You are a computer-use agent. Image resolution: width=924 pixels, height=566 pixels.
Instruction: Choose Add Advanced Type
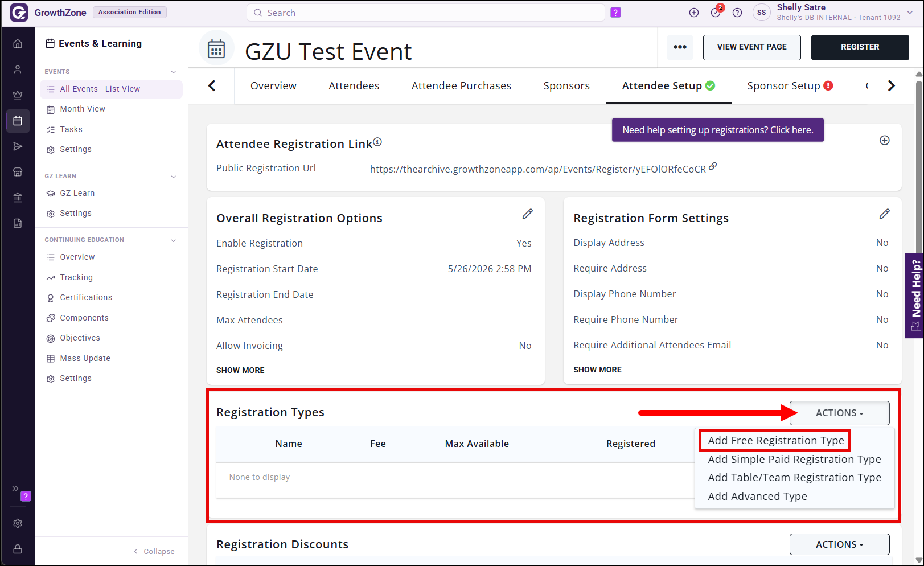(757, 496)
